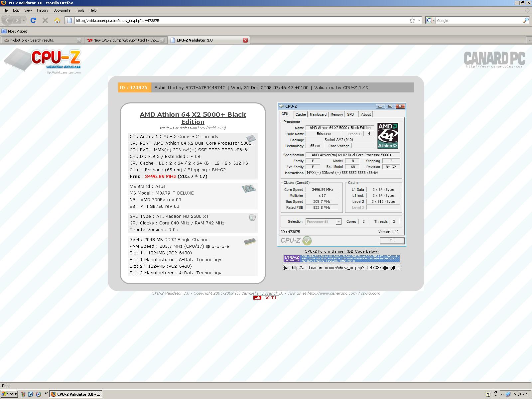532x399 pixels.
Task: Click the RAM module icon beside RAM
Action: click(250, 241)
